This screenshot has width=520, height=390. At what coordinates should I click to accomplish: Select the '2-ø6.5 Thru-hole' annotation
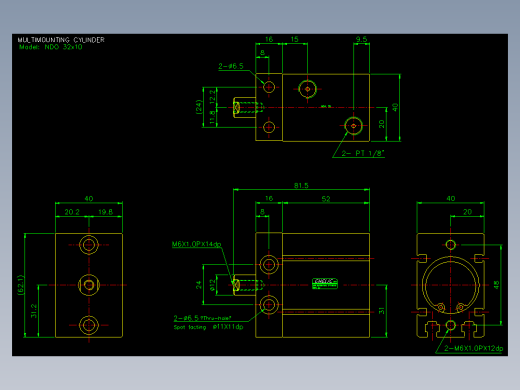(x=202, y=318)
